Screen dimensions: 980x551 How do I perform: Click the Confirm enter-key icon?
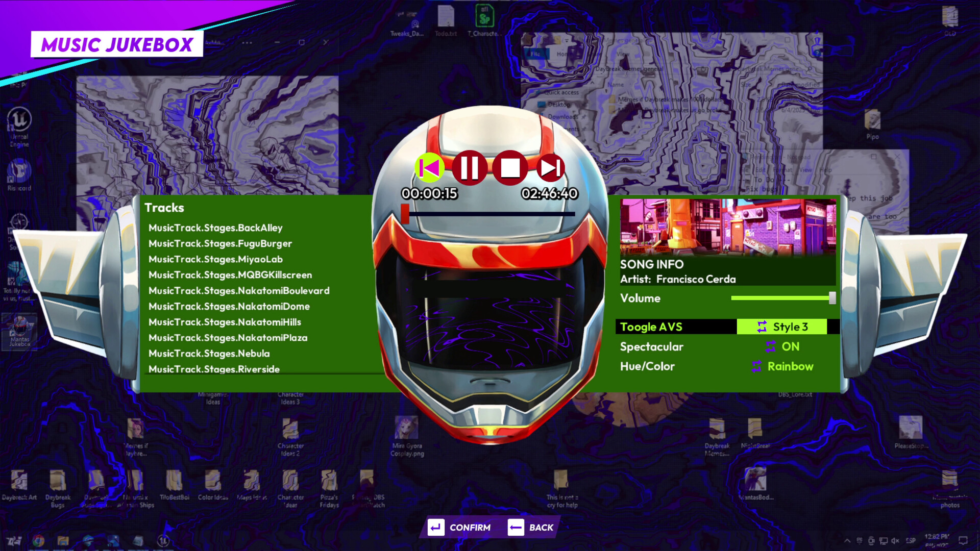pyautogui.click(x=436, y=527)
